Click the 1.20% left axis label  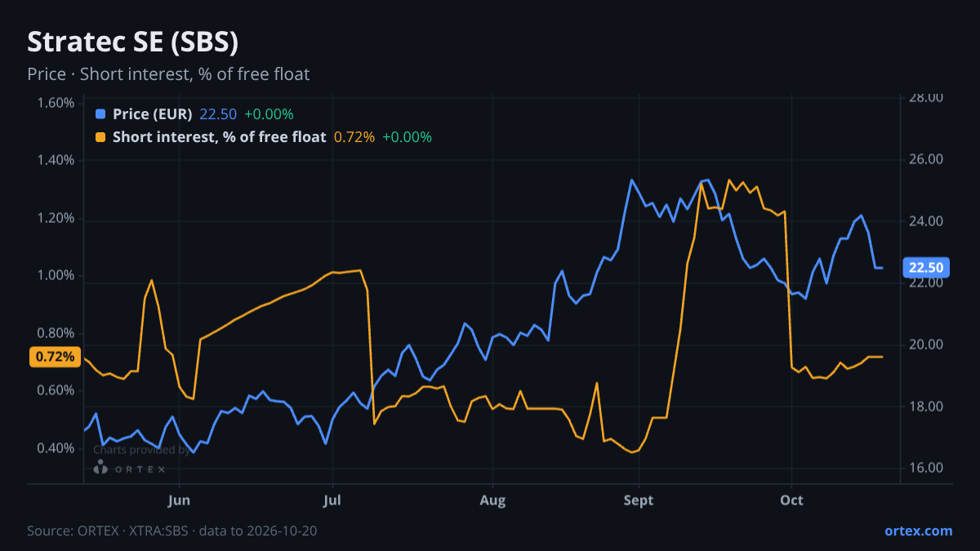coord(56,219)
